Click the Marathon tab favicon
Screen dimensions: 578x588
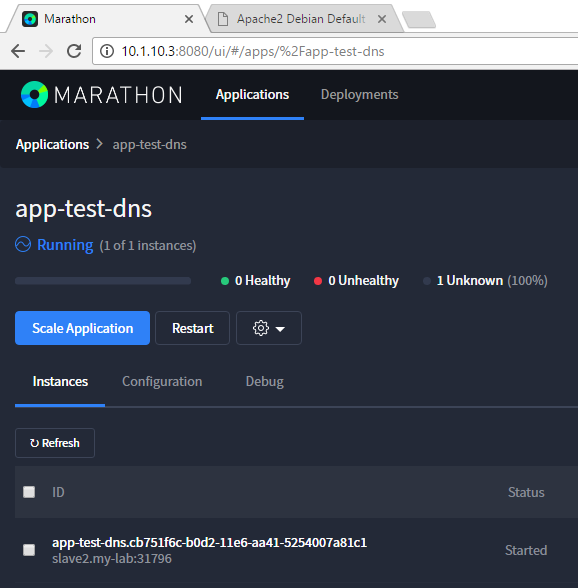click(x=30, y=19)
